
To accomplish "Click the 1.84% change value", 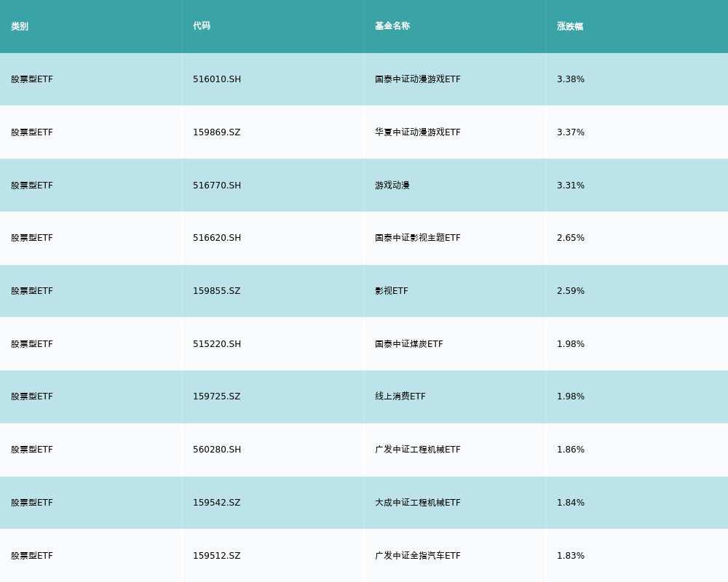I will (x=571, y=503).
